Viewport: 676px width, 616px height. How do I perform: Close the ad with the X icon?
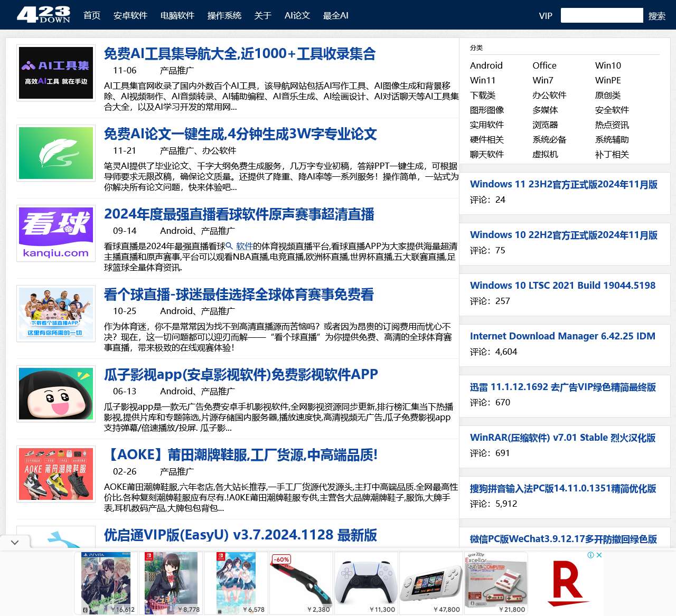click(599, 555)
